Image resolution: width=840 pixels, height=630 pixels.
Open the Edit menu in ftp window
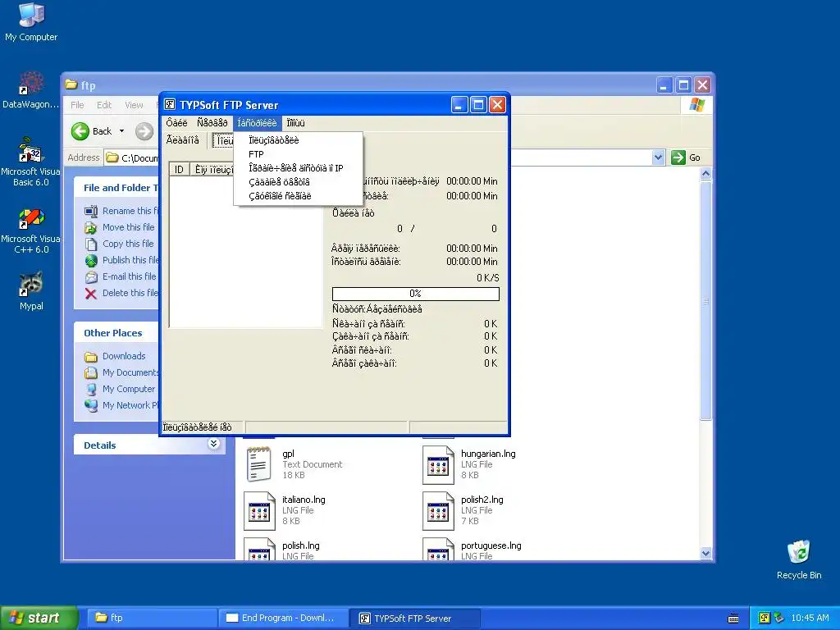coord(104,105)
